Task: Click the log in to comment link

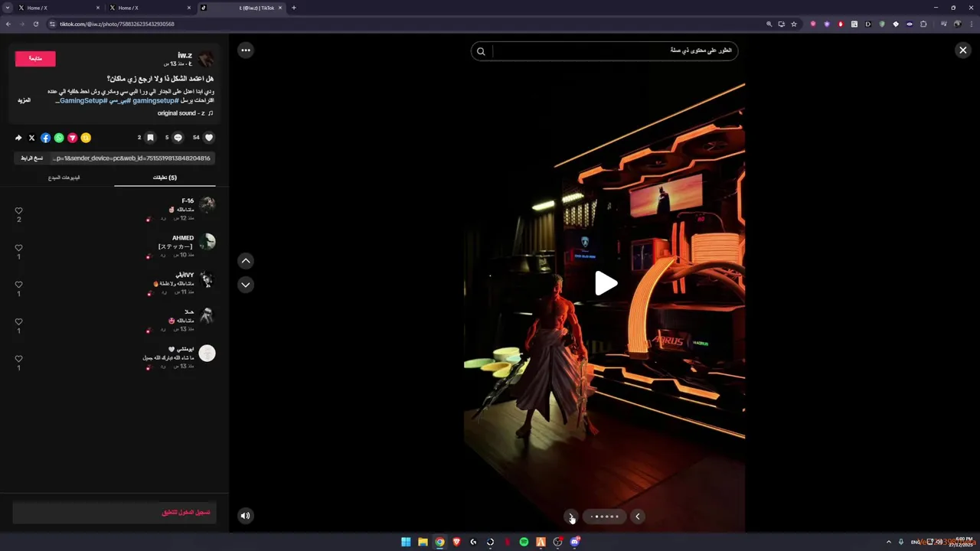Action: coord(185,513)
